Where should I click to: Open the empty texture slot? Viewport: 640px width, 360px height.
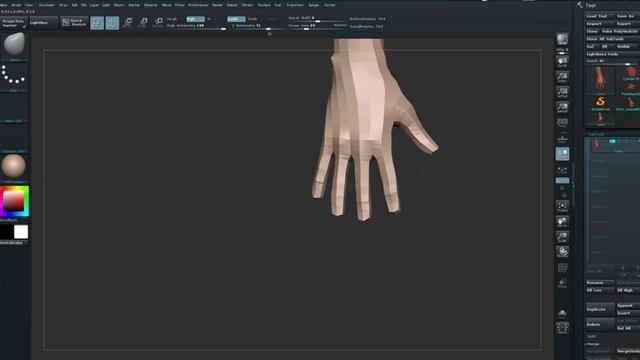pos(13,138)
